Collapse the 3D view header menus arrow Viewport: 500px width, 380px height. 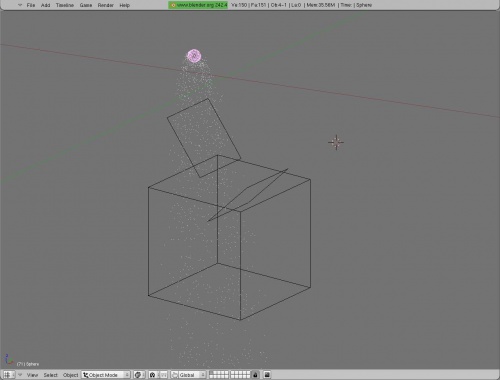[20, 375]
